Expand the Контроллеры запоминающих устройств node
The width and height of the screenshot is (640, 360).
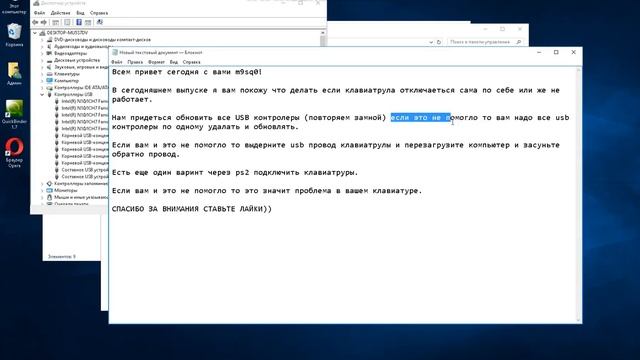(42, 184)
